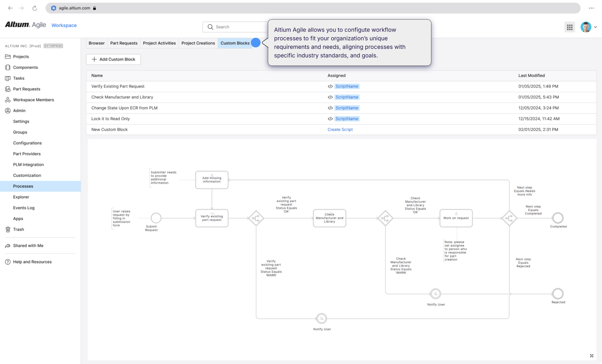Open the apps grid launcher
This screenshot has width=602, height=364.
pyautogui.click(x=569, y=27)
